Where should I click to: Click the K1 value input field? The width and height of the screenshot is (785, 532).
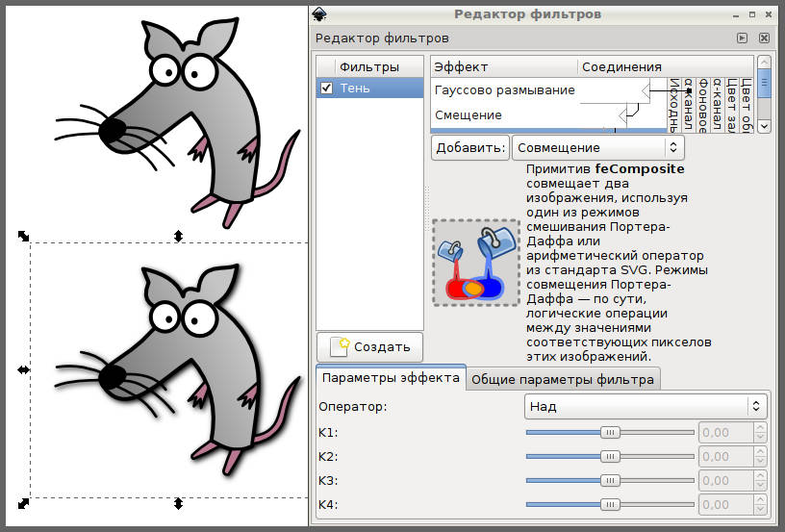click(x=726, y=432)
